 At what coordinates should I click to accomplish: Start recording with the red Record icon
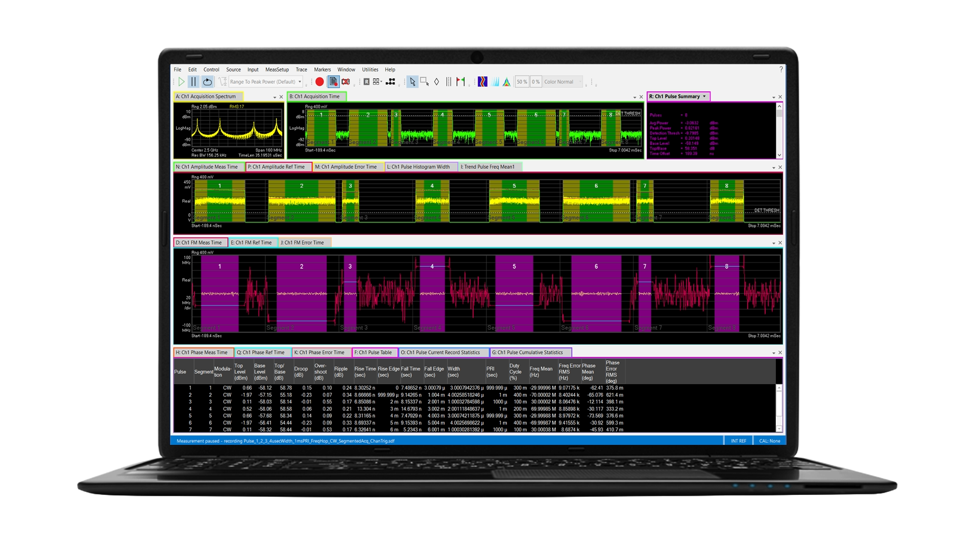click(320, 82)
